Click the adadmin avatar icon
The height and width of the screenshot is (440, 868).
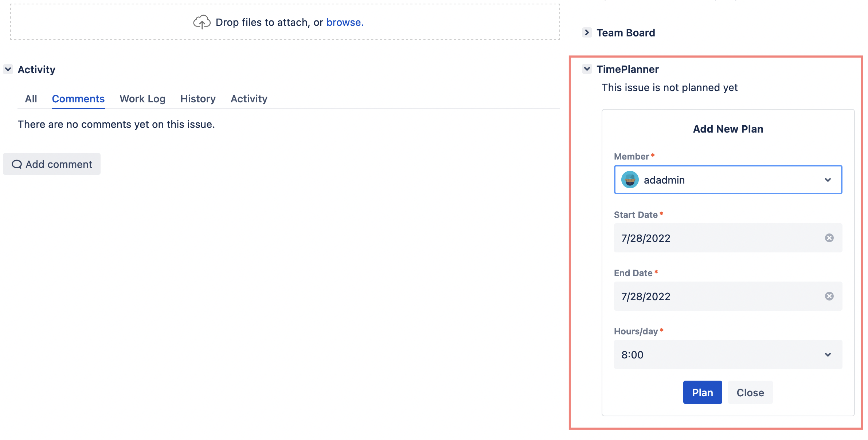[x=630, y=180]
